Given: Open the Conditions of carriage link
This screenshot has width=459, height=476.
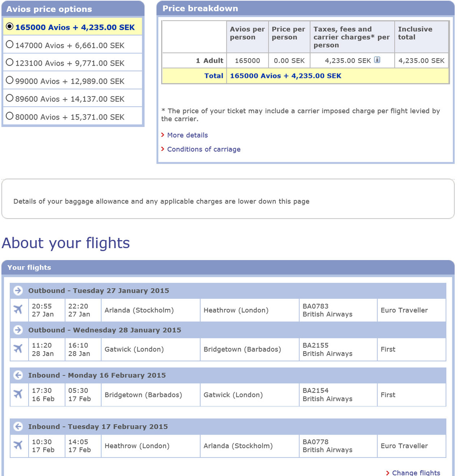Looking at the screenshot, I should click(x=204, y=149).
